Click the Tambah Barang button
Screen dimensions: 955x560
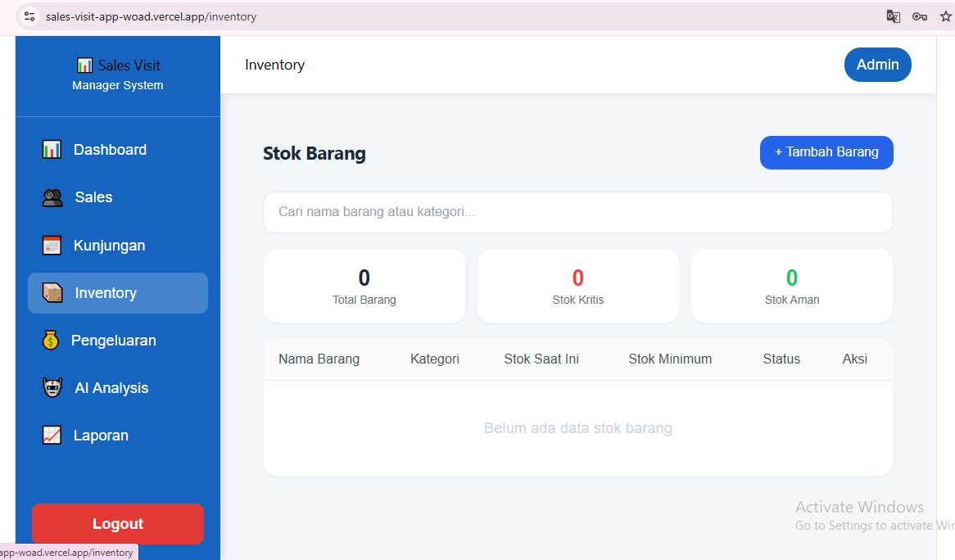coord(826,152)
